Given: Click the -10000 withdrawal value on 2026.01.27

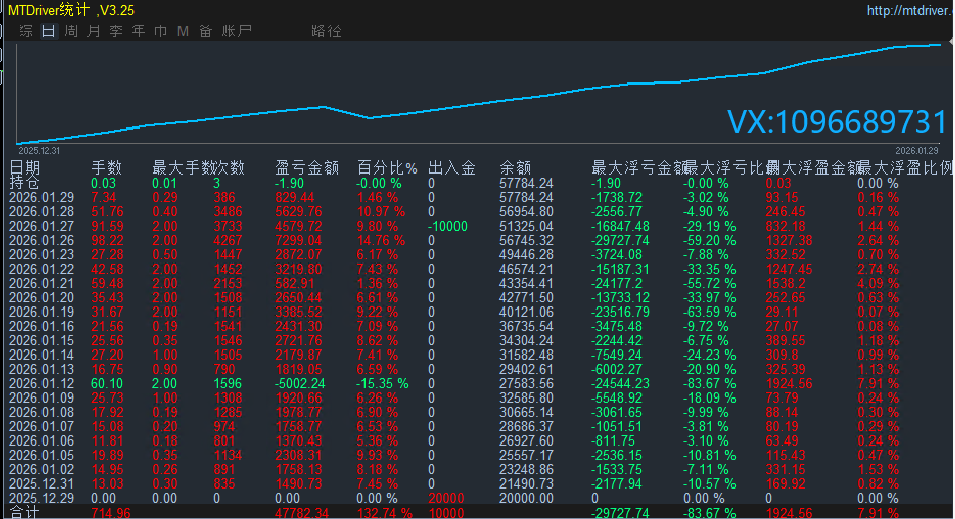Looking at the screenshot, I should pos(447,226).
